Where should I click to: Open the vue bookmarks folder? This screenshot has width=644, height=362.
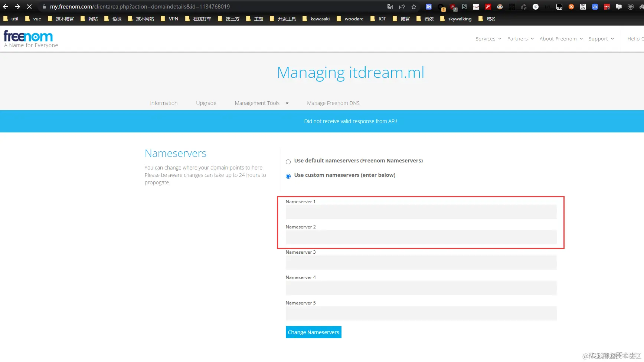(x=33, y=19)
